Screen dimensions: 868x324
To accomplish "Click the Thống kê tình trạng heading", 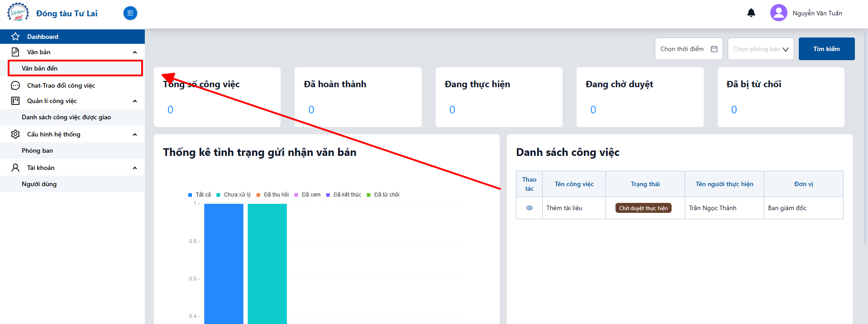I will [x=260, y=152].
